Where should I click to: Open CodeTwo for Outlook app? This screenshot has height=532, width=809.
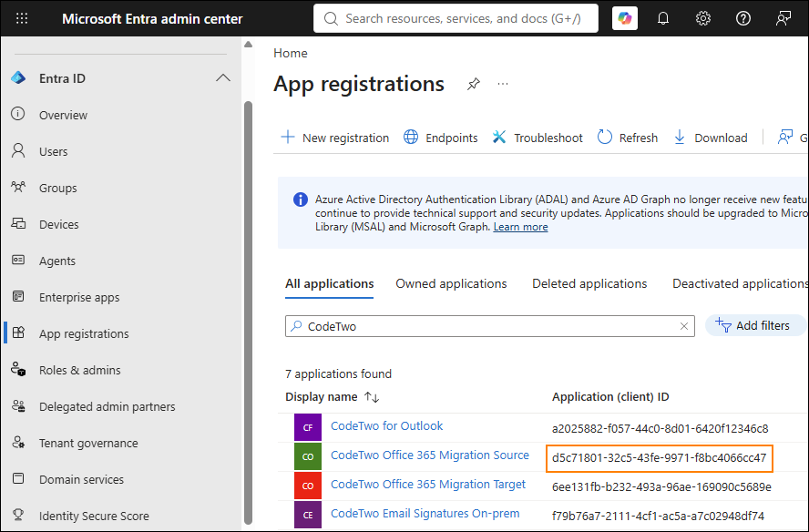coord(386,425)
